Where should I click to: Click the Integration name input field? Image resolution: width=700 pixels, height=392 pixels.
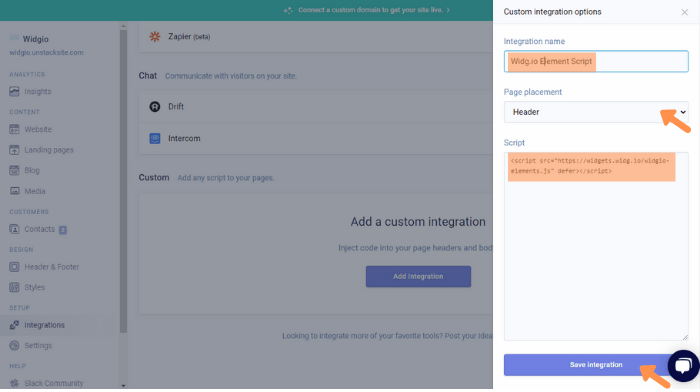596,61
